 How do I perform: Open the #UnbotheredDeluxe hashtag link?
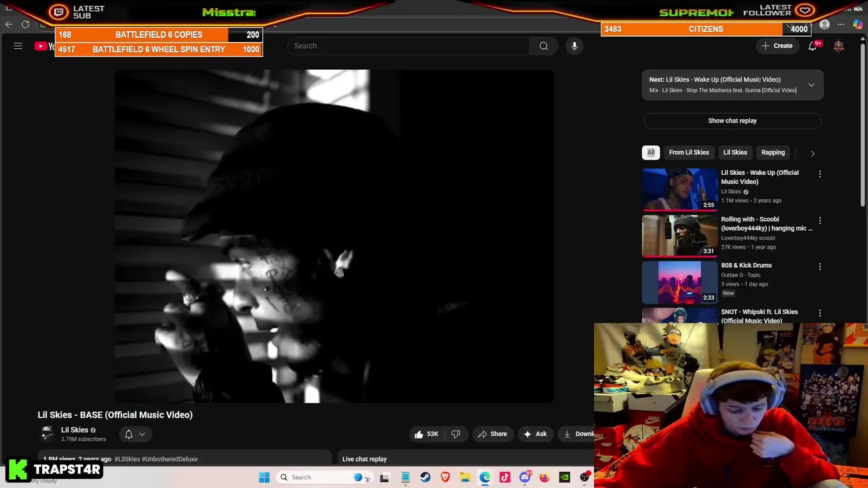point(170,459)
